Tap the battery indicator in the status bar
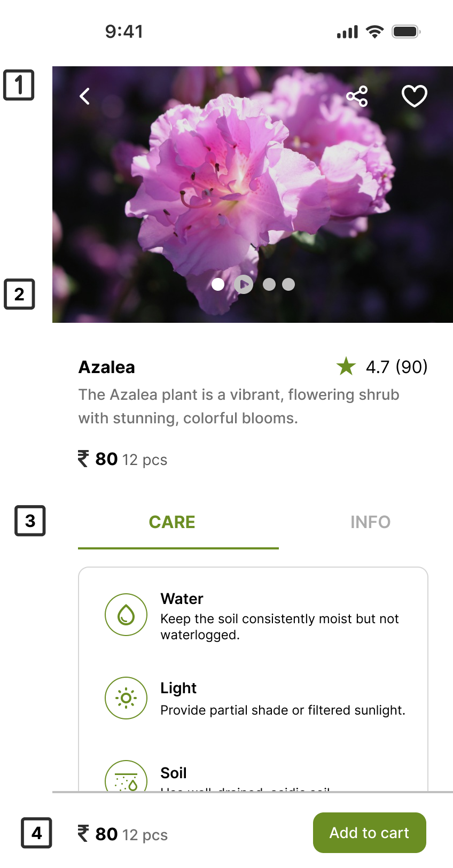The image size is (453, 868). tap(405, 32)
